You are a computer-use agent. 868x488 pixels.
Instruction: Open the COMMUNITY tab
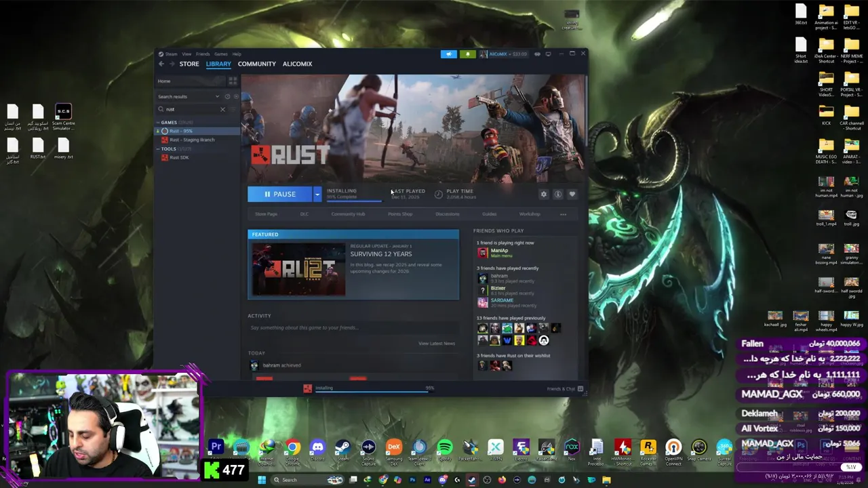256,64
